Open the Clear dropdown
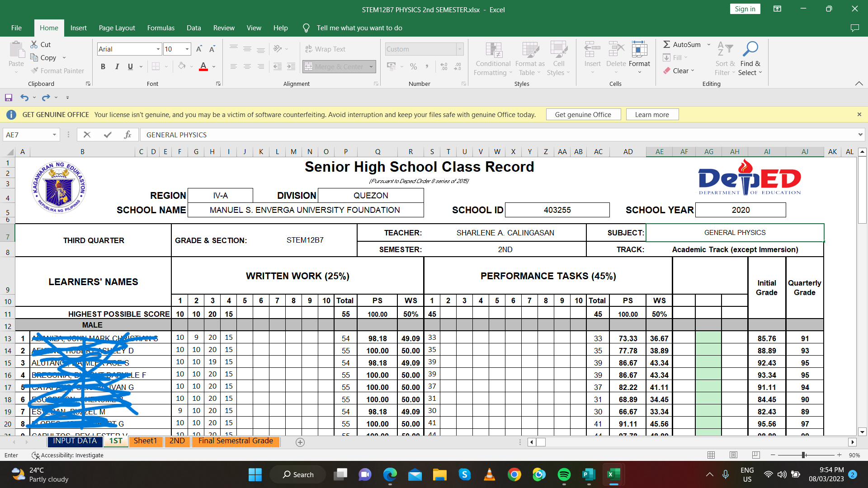The width and height of the screenshot is (868, 488). point(679,70)
